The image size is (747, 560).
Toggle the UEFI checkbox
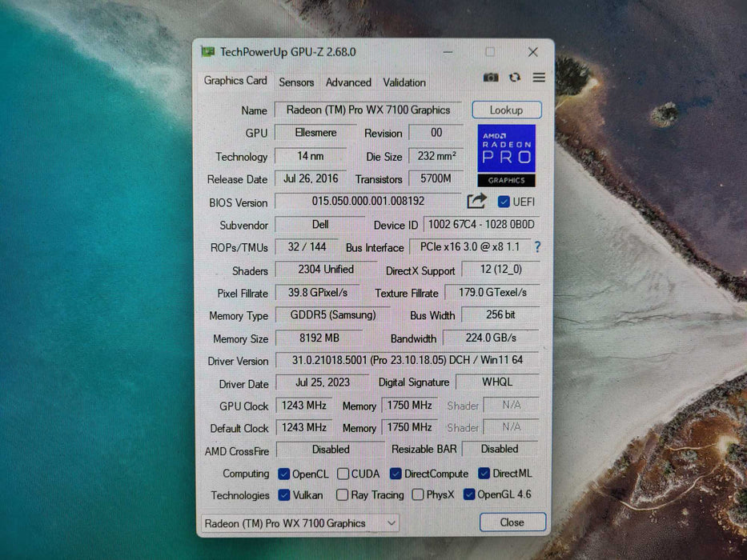coord(504,202)
